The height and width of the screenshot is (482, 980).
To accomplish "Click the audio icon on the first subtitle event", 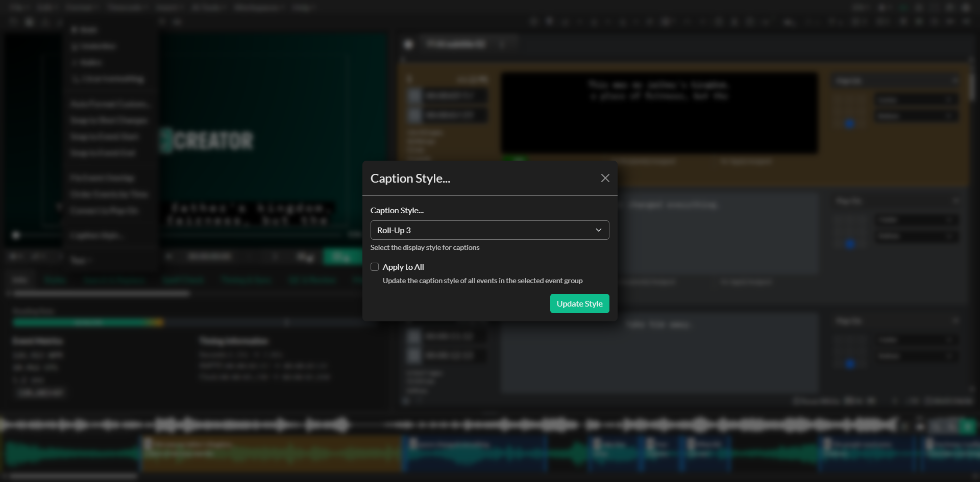I will tap(414, 95).
